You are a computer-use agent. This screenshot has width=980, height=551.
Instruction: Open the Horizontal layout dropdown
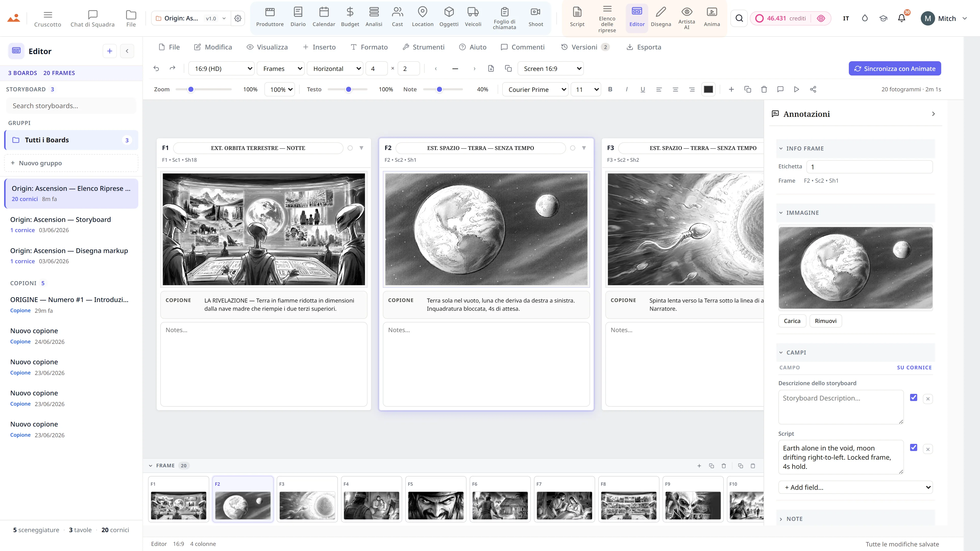[335, 68]
